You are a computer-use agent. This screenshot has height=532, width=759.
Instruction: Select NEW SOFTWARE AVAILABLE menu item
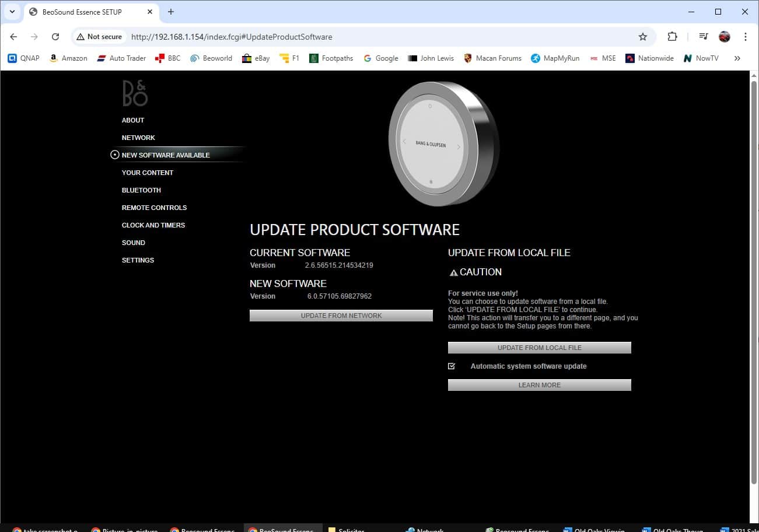pos(166,155)
